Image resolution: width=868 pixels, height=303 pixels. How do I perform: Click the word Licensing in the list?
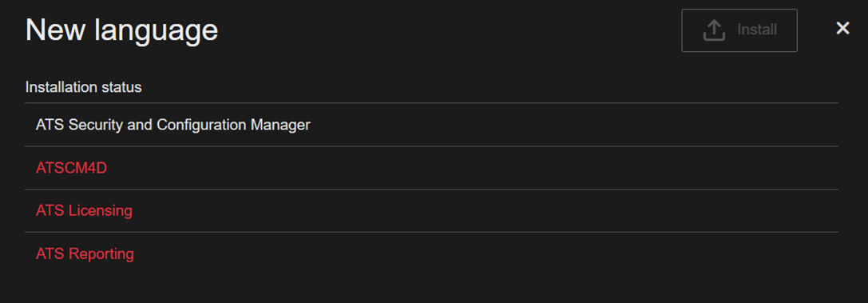point(100,211)
